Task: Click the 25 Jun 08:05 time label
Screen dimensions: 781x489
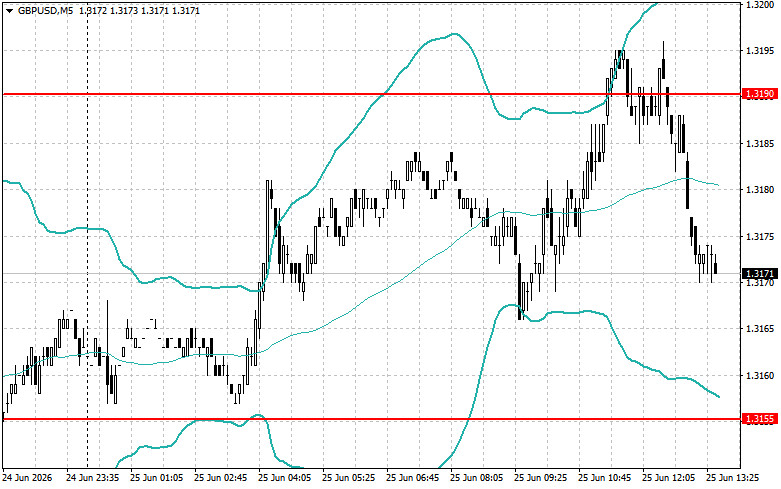Action: pyautogui.click(x=477, y=478)
